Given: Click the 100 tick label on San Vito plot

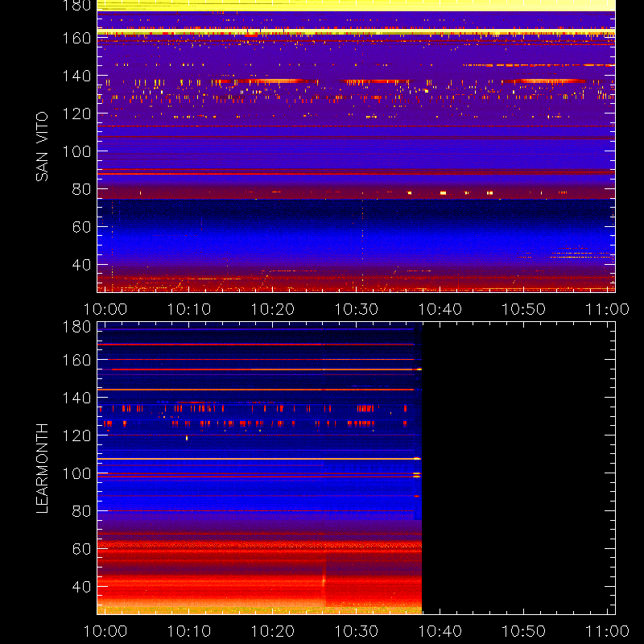Looking at the screenshot, I should click(x=76, y=151).
